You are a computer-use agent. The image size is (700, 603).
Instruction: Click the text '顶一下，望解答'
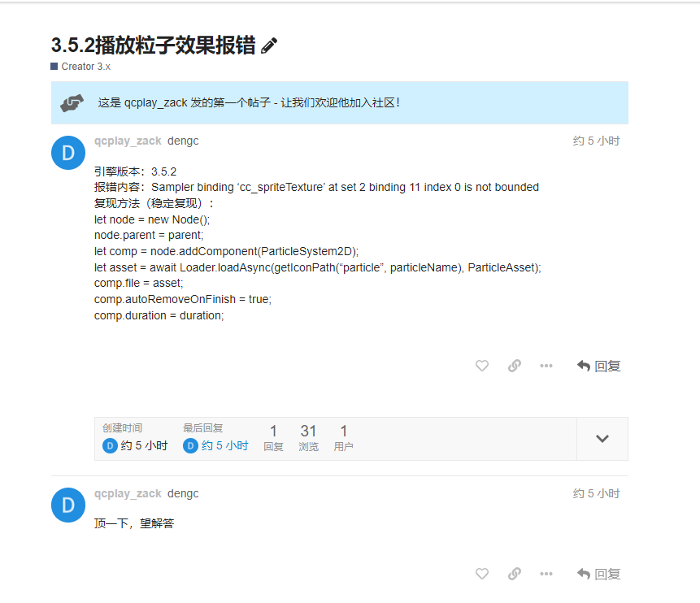pyautogui.click(x=134, y=523)
